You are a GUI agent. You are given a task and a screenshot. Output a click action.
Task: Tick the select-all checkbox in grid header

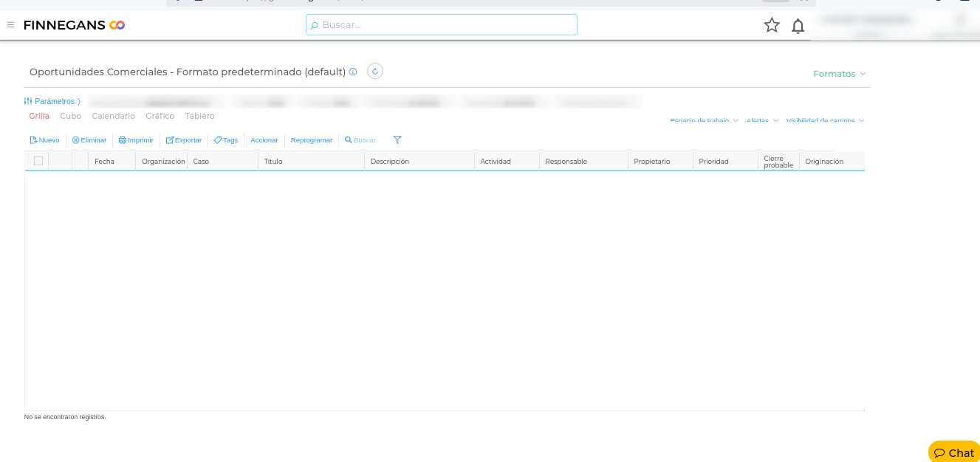click(x=38, y=161)
